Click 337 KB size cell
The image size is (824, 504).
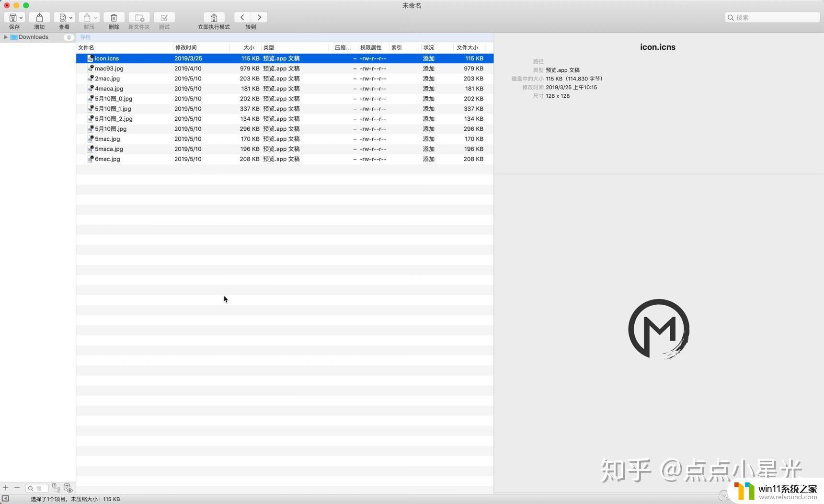[x=250, y=109]
